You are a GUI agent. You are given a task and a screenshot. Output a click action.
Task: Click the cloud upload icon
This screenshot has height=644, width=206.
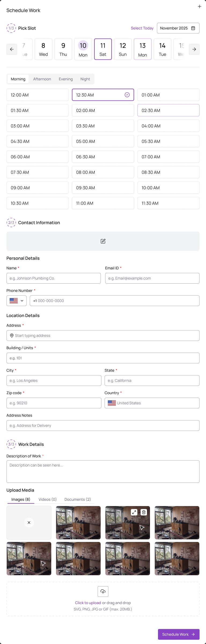click(103, 592)
